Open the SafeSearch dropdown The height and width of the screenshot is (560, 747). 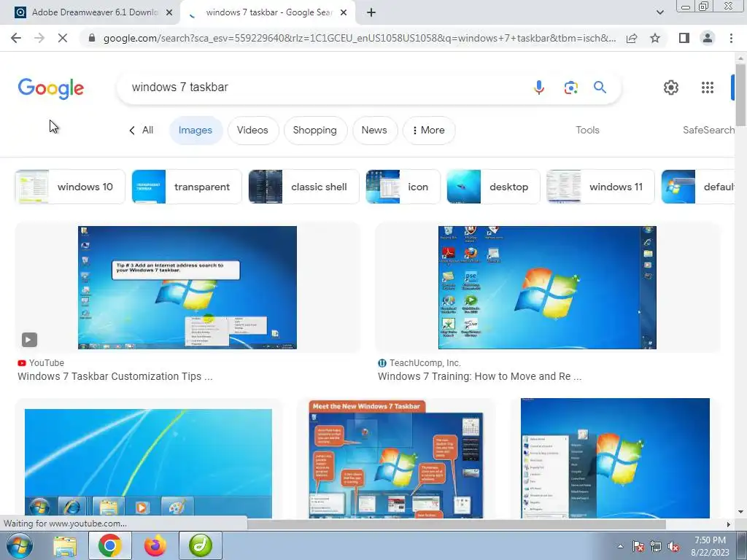click(x=708, y=130)
